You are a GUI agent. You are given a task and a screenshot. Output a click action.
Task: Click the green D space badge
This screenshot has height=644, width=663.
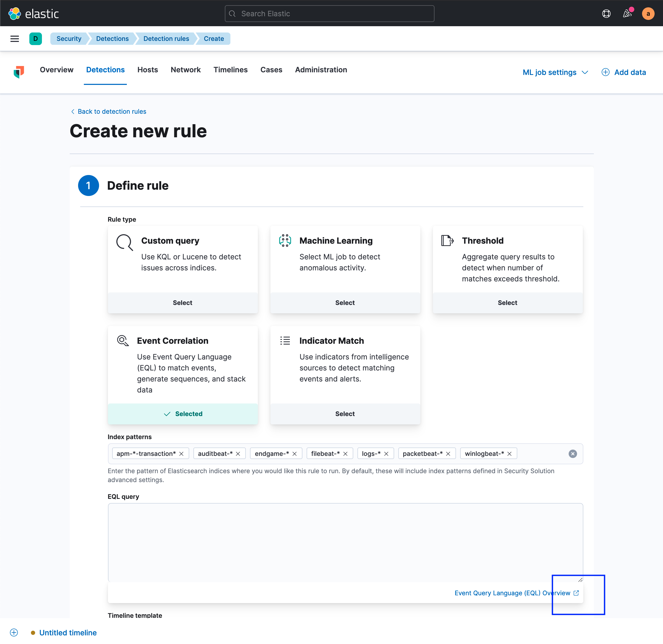36,39
